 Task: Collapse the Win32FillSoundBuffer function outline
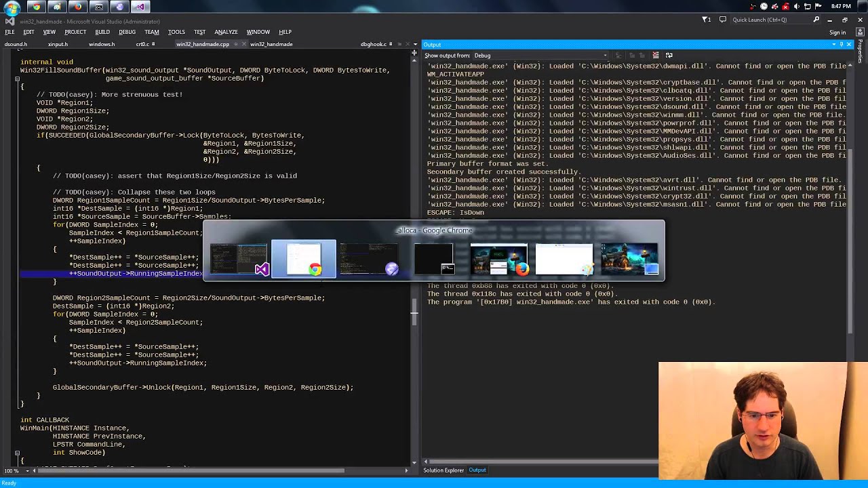pos(17,79)
